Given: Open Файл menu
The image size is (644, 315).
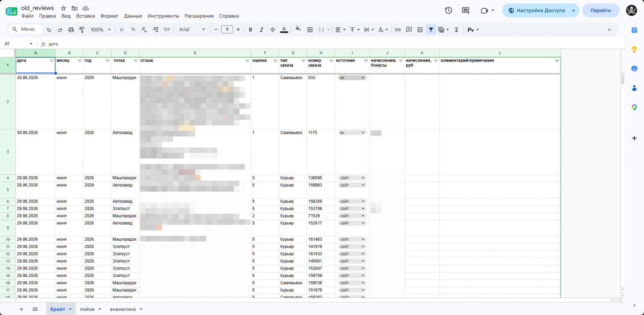Looking at the screenshot, I should [x=27, y=16].
